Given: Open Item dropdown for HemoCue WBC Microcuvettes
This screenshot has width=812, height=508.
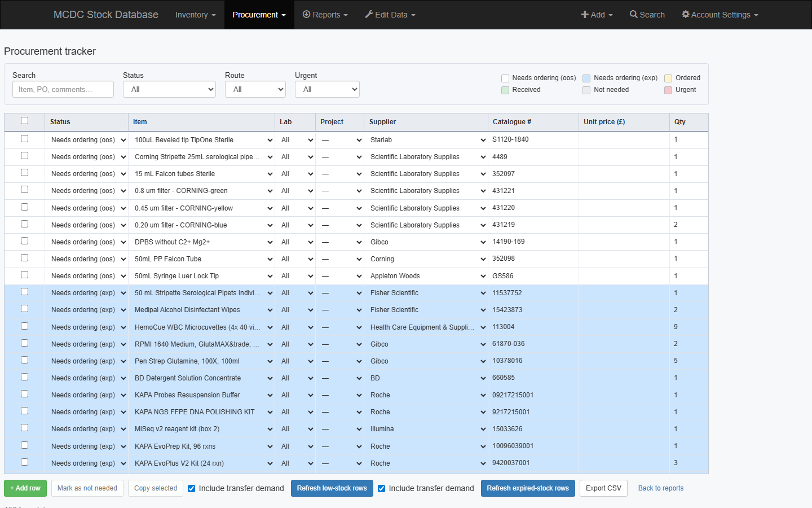Looking at the screenshot, I should (203, 327).
